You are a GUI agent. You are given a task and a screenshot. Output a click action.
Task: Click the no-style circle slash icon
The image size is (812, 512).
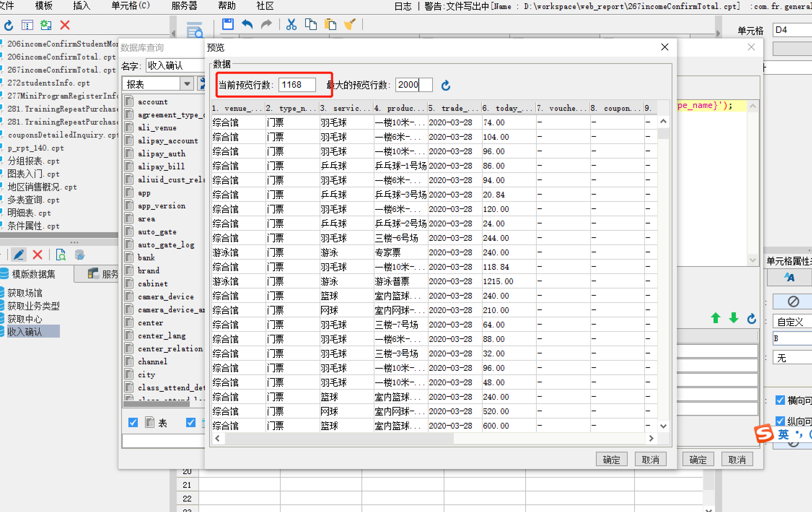(x=793, y=301)
